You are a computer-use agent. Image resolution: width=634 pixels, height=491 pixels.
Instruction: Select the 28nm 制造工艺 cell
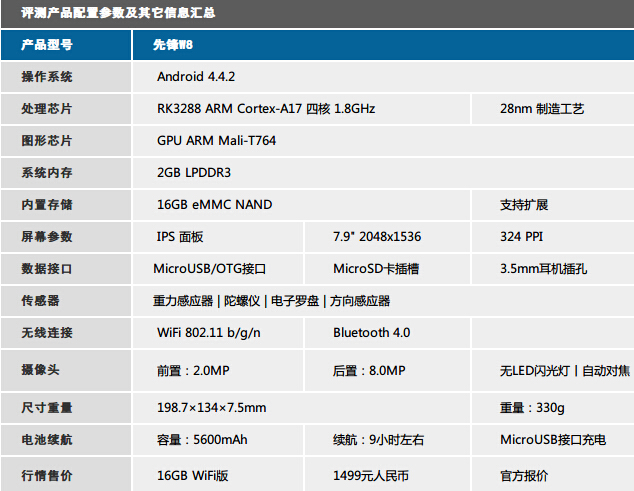[541, 109]
